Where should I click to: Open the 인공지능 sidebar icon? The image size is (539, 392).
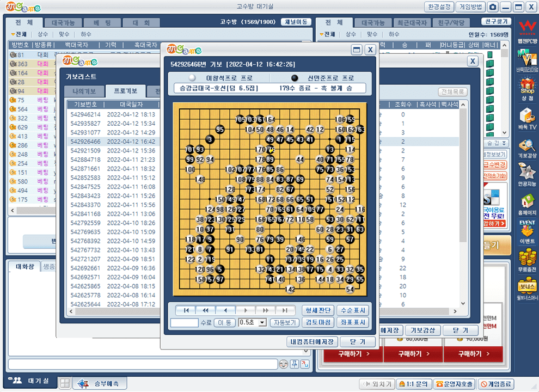coord(528,175)
